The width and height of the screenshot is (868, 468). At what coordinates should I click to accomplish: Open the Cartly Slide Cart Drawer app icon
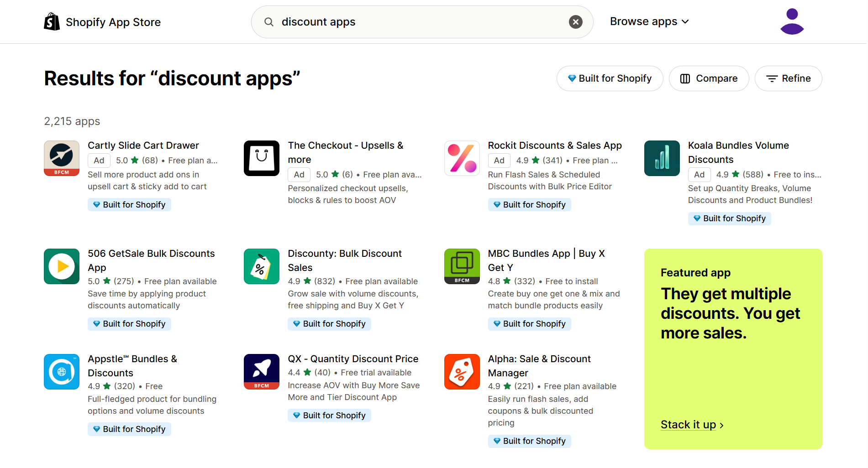point(61,158)
